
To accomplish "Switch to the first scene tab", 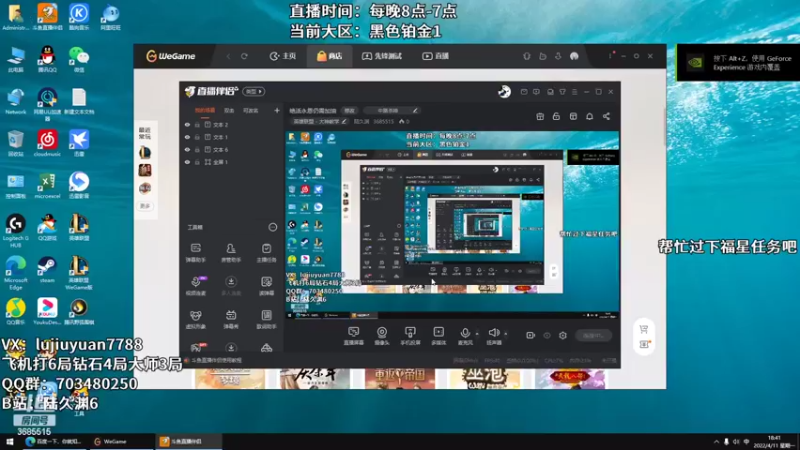I will point(205,110).
